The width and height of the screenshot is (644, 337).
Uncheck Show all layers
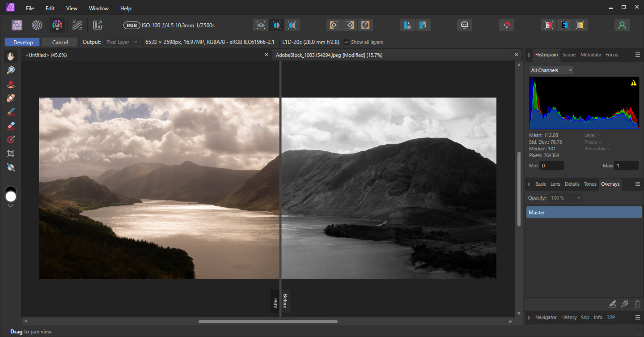pyautogui.click(x=346, y=42)
